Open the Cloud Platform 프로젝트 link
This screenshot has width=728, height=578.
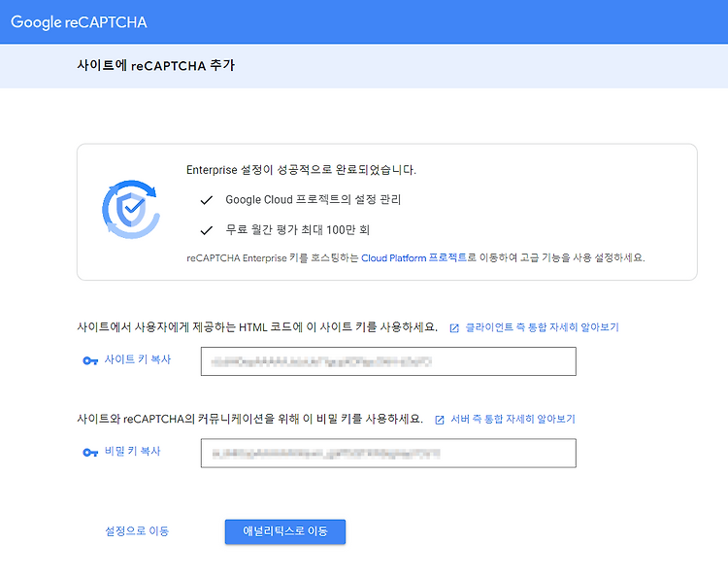(x=414, y=257)
